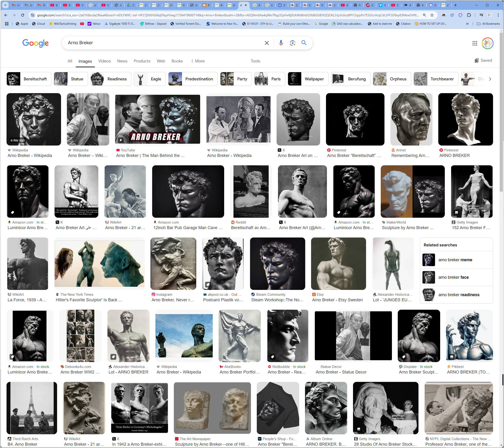Reload the current page
This screenshot has height=448, width=504.
tap(22, 15)
